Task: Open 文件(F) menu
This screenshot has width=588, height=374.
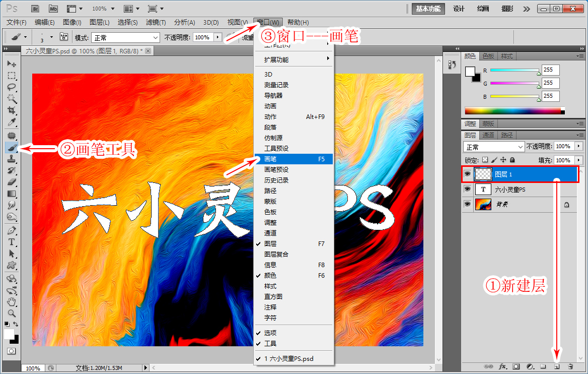Action: click(x=17, y=22)
